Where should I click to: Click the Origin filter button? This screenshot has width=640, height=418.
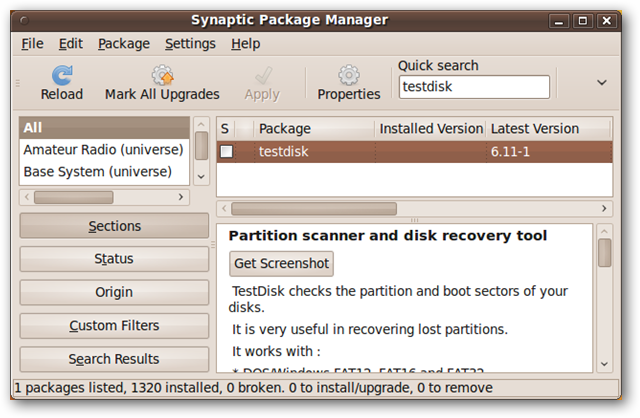[114, 292]
